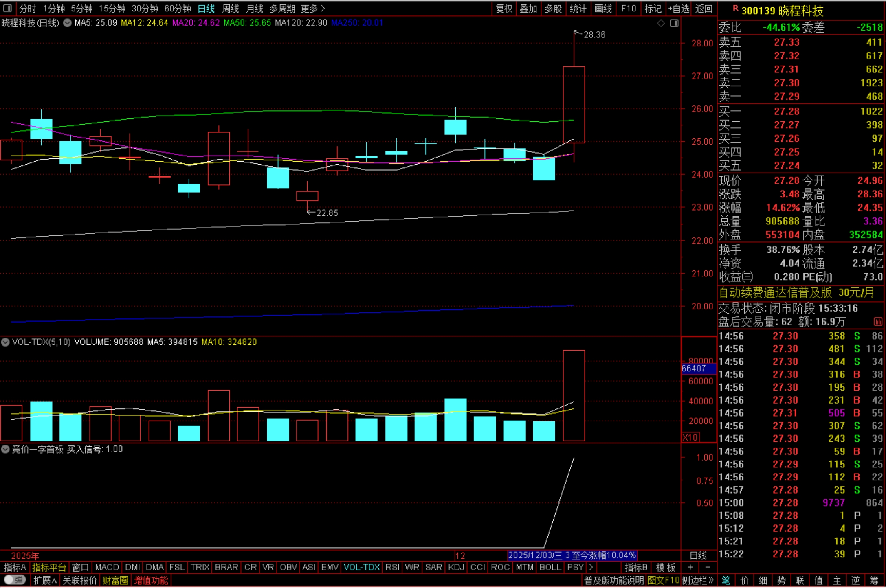Expand the 扩展 panel at the bottom
This screenshot has height=588, width=886.
(45, 580)
